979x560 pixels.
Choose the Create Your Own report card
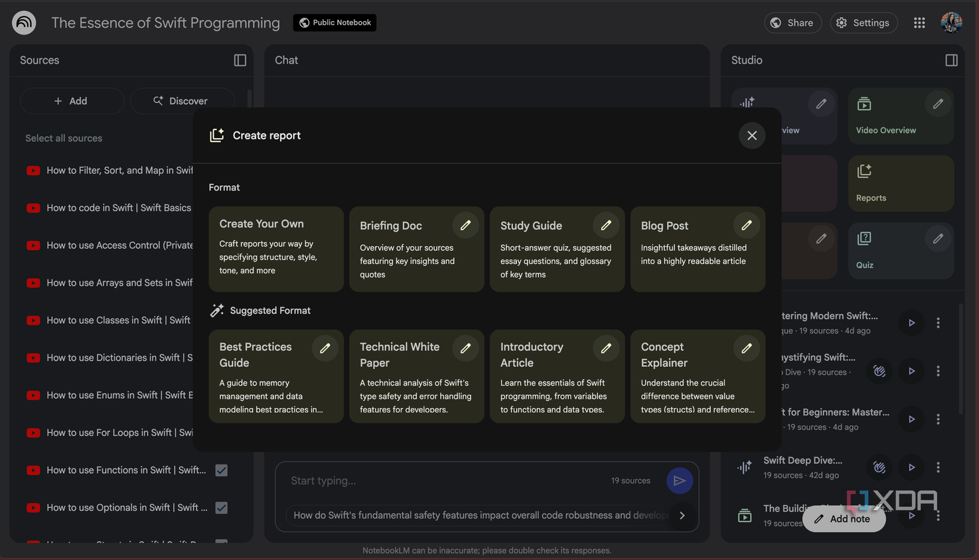point(276,249)
